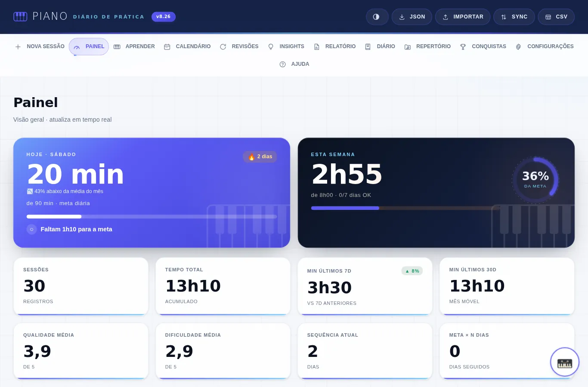Click the Diário book icon
588x387 pixels.
pos(368,47)
